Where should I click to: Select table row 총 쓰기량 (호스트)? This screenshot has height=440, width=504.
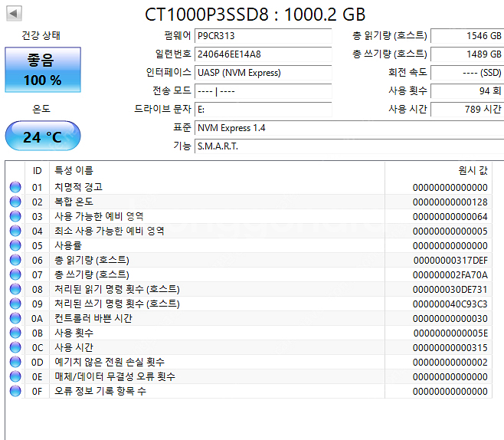point(250,274)
